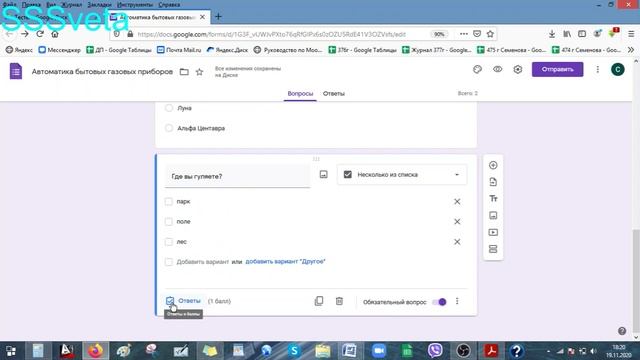Click the browser address bar URL
The height and width of the screenshot is (360, 640).
pyautogui.click(x=271, y=34)
